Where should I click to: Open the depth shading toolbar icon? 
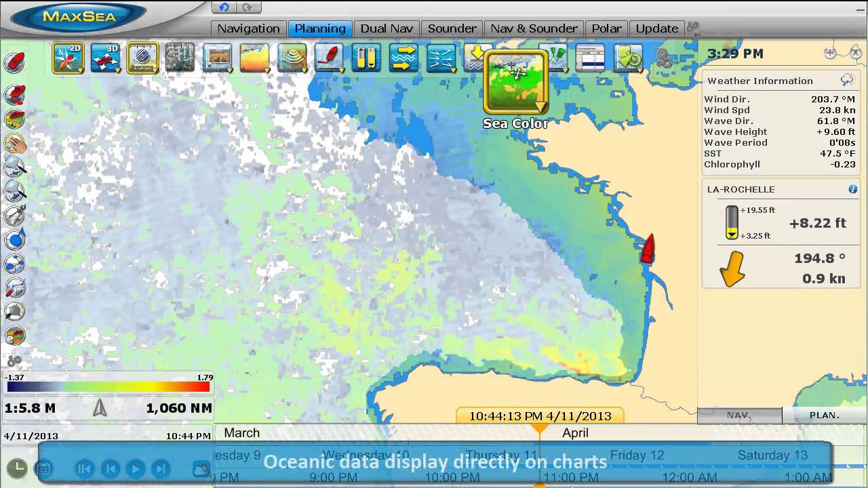click(x=254, y=58)
